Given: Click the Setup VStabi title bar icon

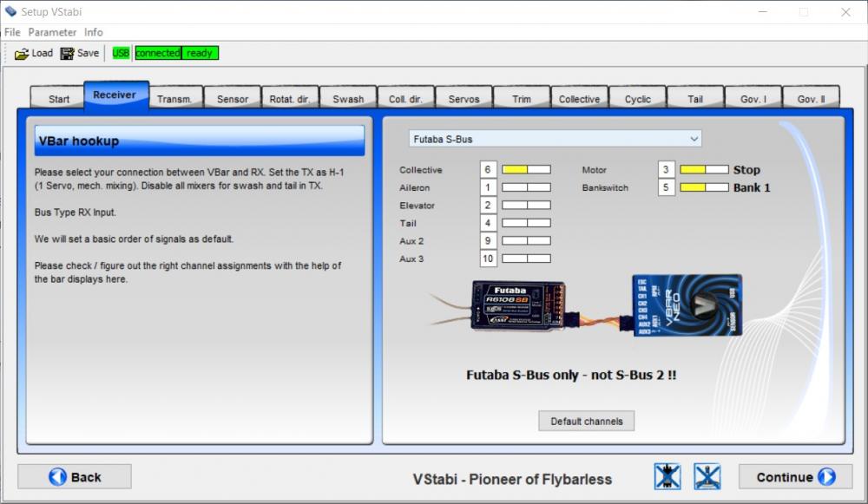Looking at the screenshot, I should 10,11.
